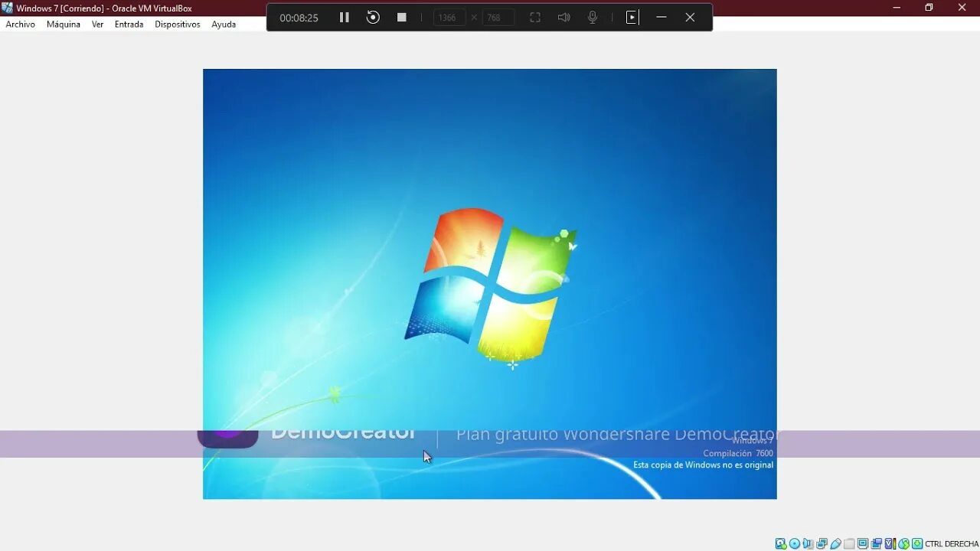
Task: Restart the recording with the circular arrow icon
Action: (x=373, y=17)
